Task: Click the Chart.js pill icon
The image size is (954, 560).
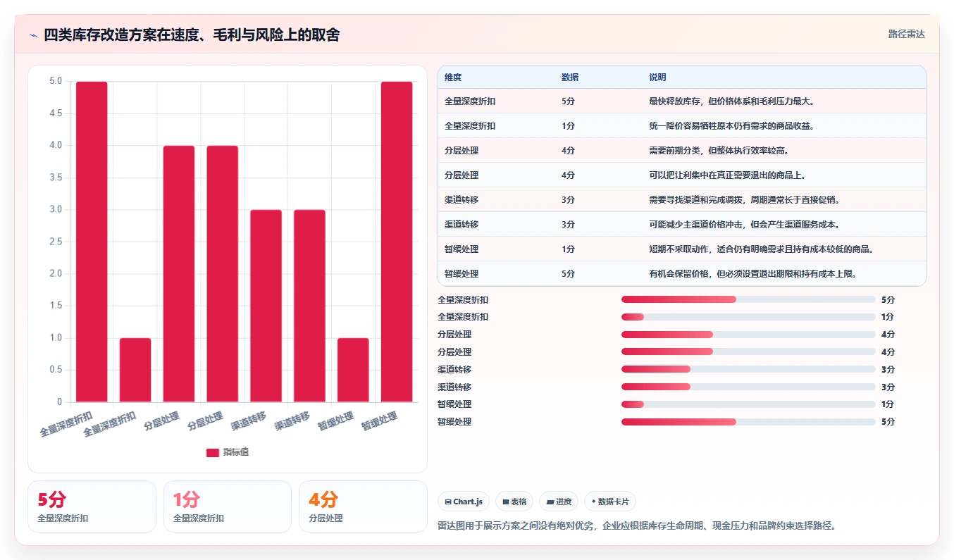Action: click(448, 502)
